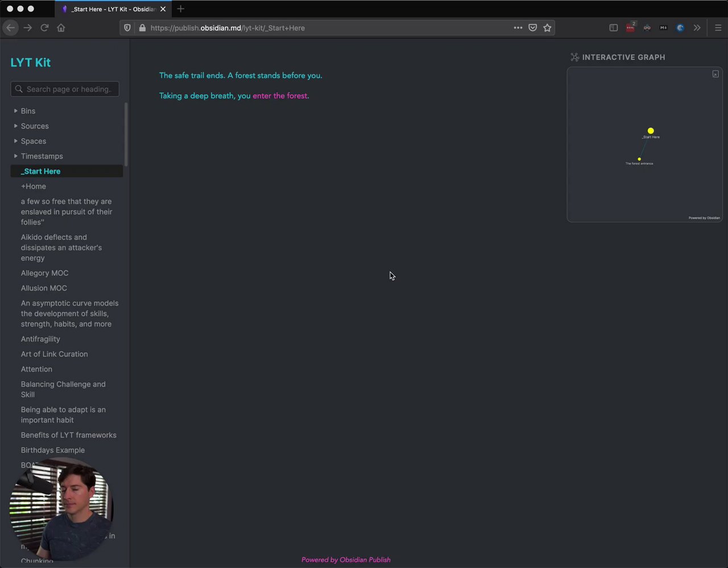The image size is (728, 568).
Task: Open the Firefox hamburger menu
Action: tap(718, 28)
